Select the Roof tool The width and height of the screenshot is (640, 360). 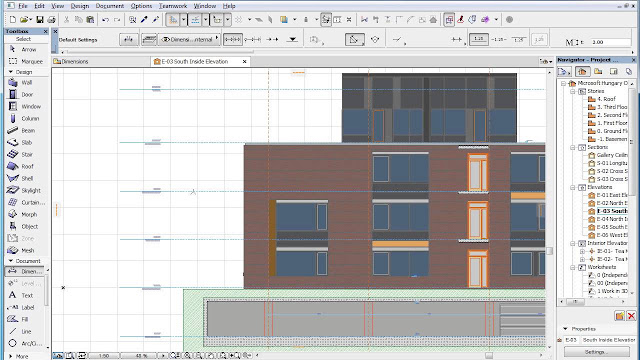[x=27, y=167]
